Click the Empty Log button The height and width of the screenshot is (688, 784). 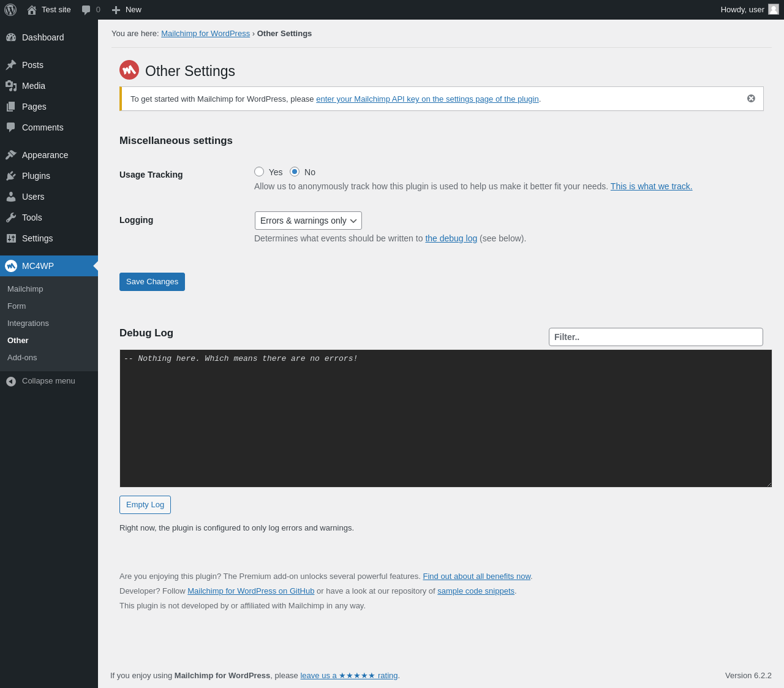tap(145, 505)
